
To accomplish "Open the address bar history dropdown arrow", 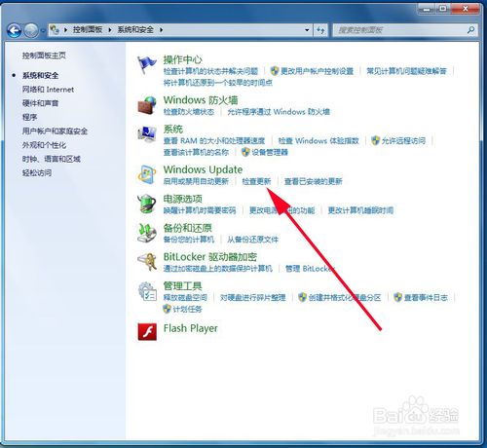I will (307, 30).
